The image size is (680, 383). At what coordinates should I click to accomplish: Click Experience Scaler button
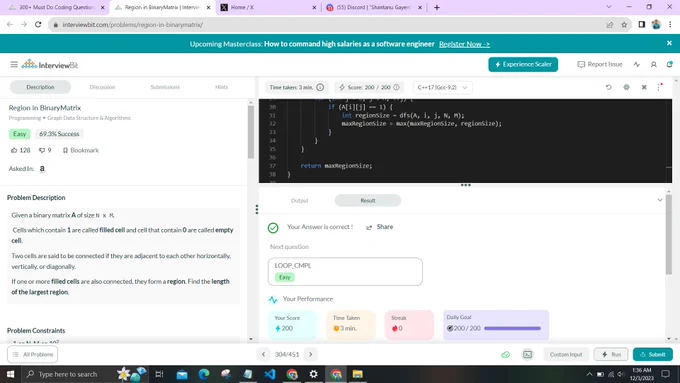523,64
